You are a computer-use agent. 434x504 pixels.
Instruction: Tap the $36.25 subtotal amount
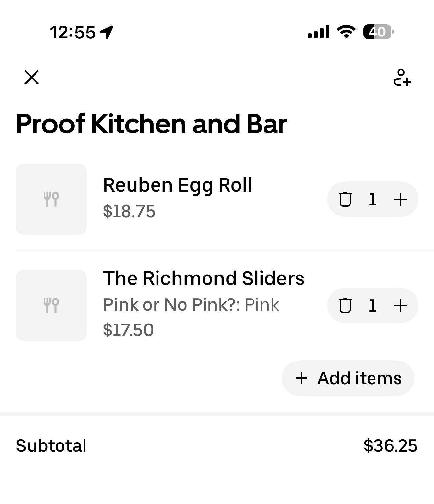coord(390,446)
